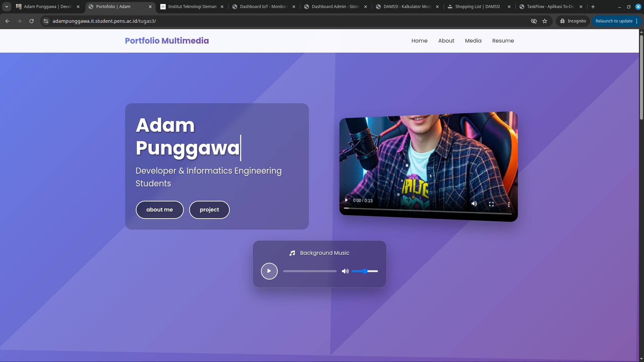This screenshot has width=644, height=362.
Task: Open the Incognito profile indicator
Action: (x=573, y=21)
